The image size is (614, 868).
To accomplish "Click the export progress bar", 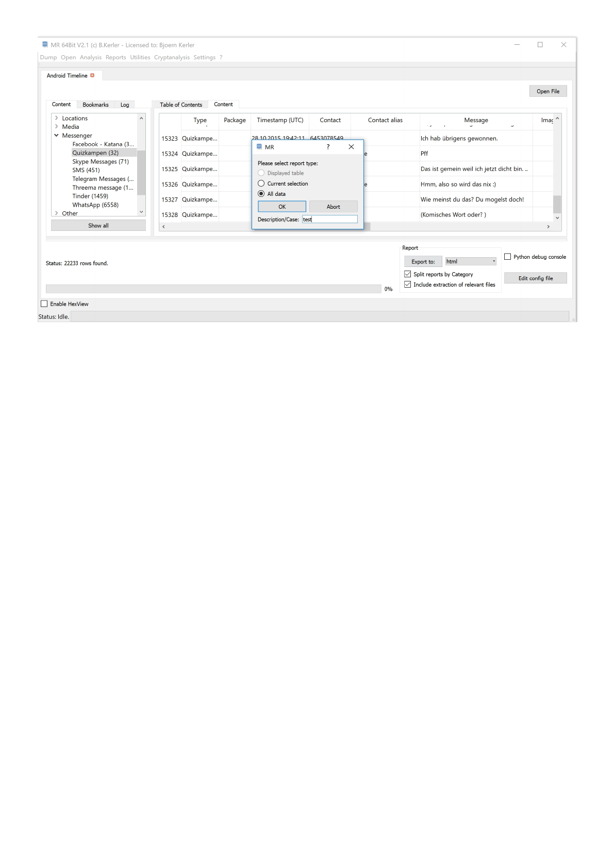I will pos(213,289).
